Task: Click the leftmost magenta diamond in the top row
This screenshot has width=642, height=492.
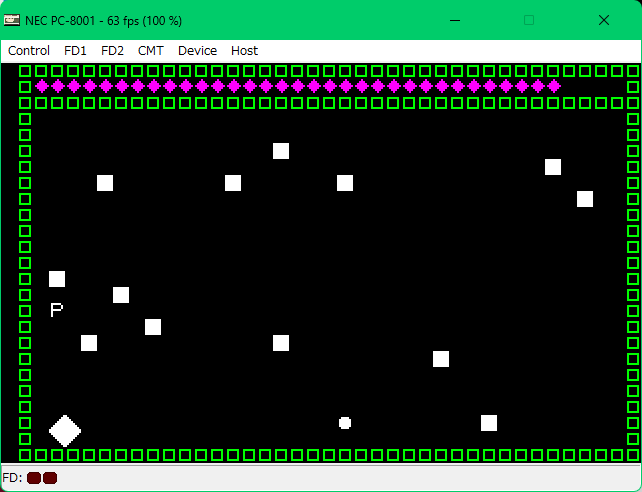Action: [41, 87]
